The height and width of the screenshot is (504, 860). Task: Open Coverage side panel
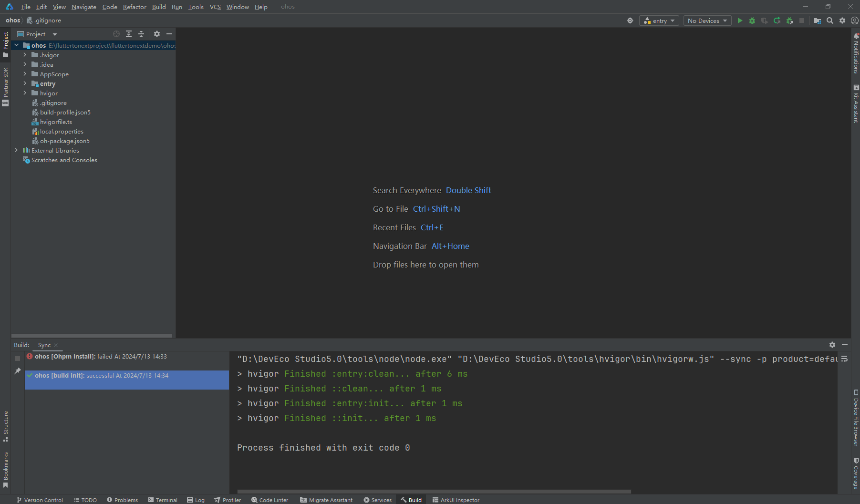pyautogui.click(x=856, y=473)
